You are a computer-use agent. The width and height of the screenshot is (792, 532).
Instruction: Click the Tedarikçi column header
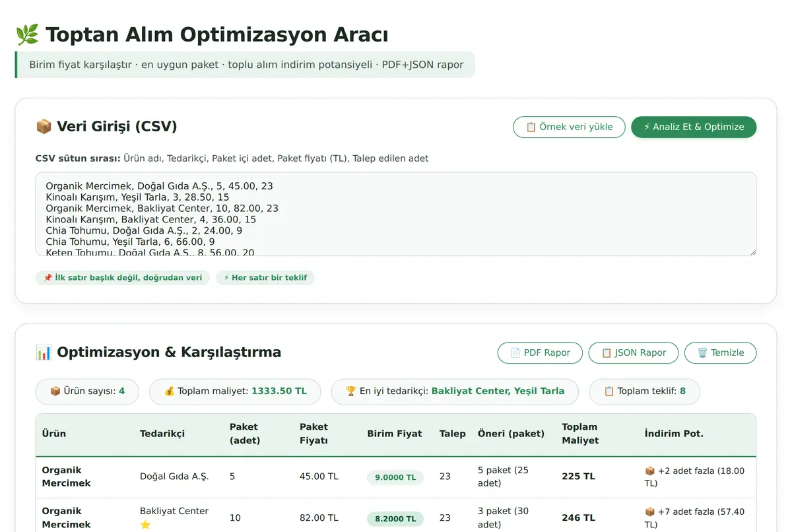coord(162,434)
